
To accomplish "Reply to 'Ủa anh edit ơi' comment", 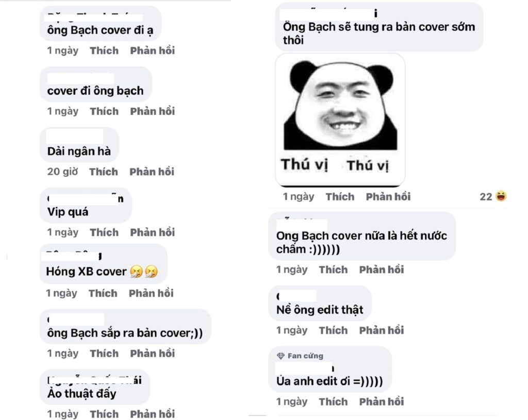I will [x=382, y=401].
